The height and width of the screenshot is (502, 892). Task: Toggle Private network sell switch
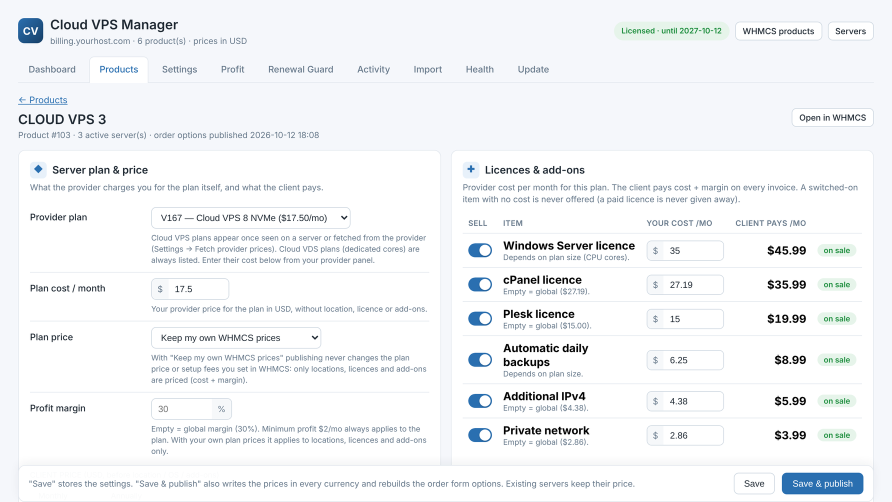coord(480,435)
